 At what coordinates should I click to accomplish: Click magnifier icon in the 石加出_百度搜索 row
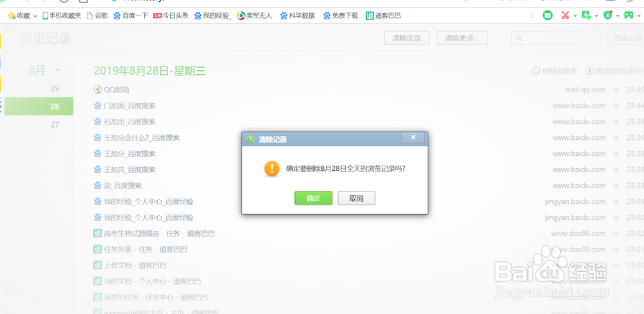(x=616, y=122)
